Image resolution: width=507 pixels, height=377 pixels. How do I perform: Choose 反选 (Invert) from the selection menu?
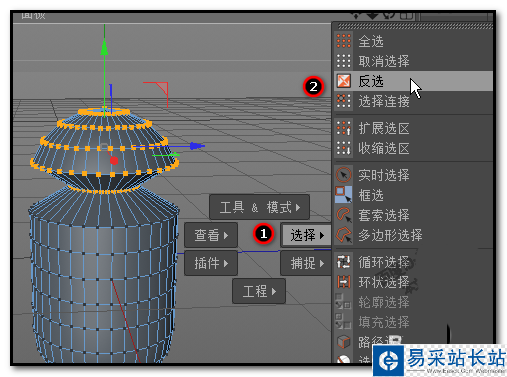[x=413, y=81]
